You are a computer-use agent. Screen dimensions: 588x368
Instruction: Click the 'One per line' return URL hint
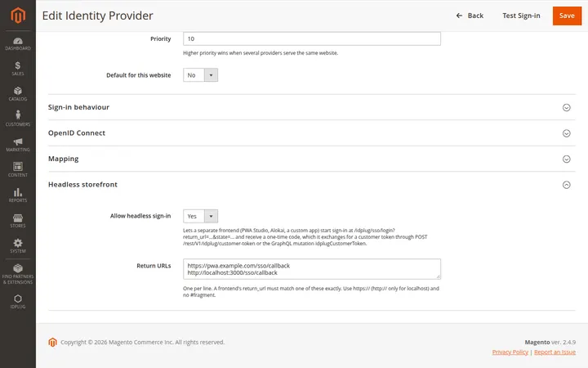click(x=311, y=292)
